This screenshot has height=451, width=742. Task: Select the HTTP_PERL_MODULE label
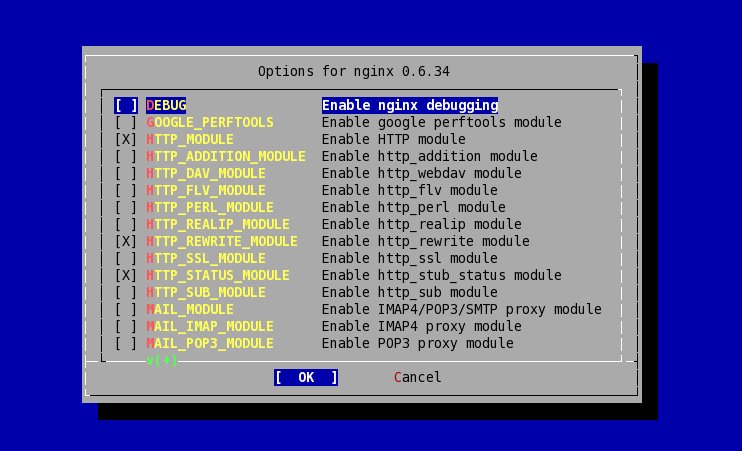(x=210, y=207)
